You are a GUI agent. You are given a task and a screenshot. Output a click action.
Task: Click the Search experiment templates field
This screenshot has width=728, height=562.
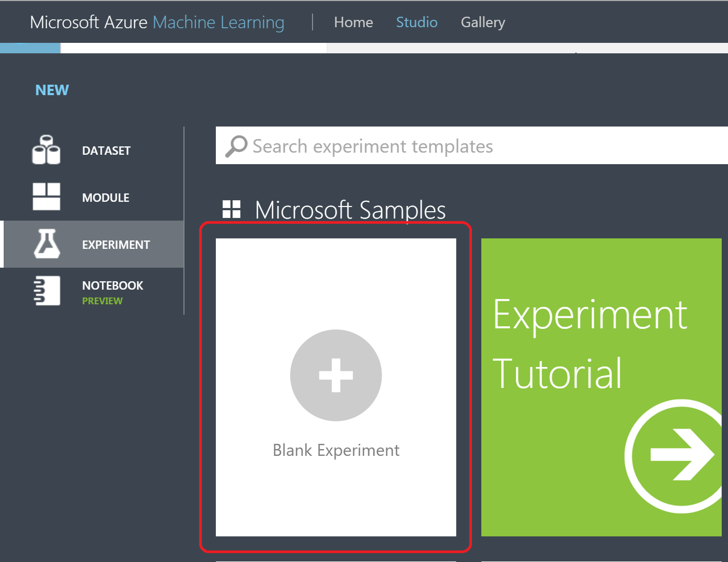click(x=471, y=145)
